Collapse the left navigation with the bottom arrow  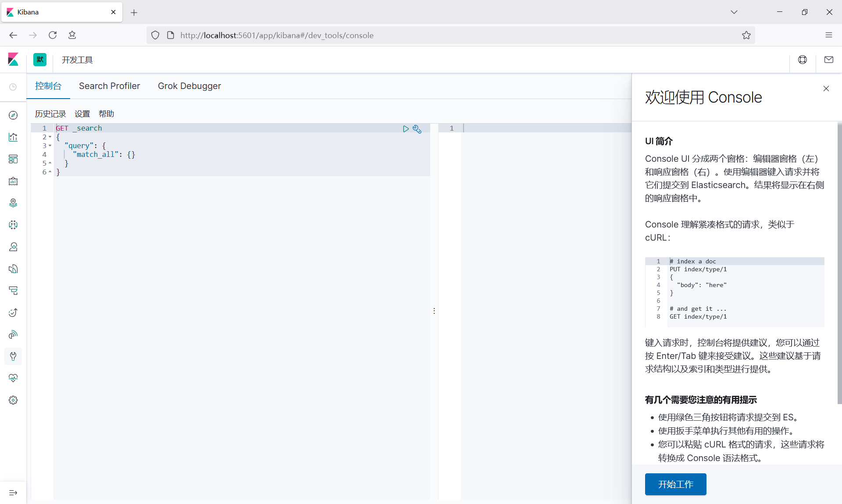click(13, 493)
